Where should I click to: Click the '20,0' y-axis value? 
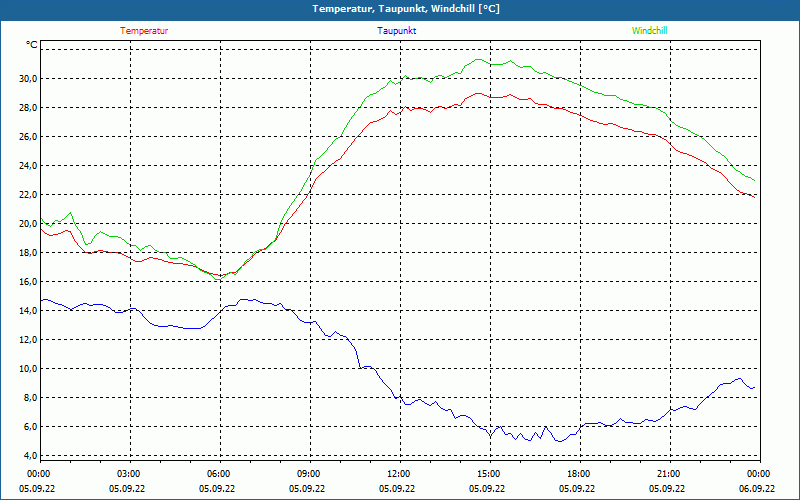(28, 224)
